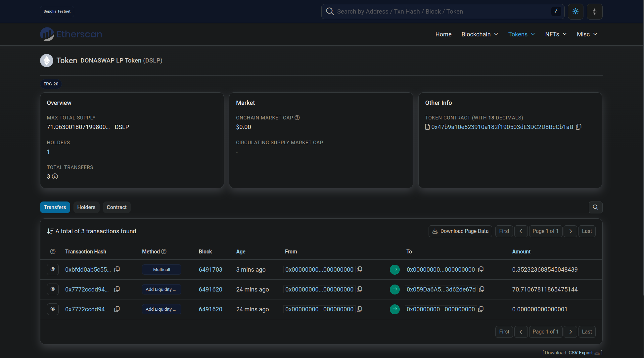Copy the 0x059Da6A5...3d62de67d address
Screen dimensions: 644x358
point(482,290)
